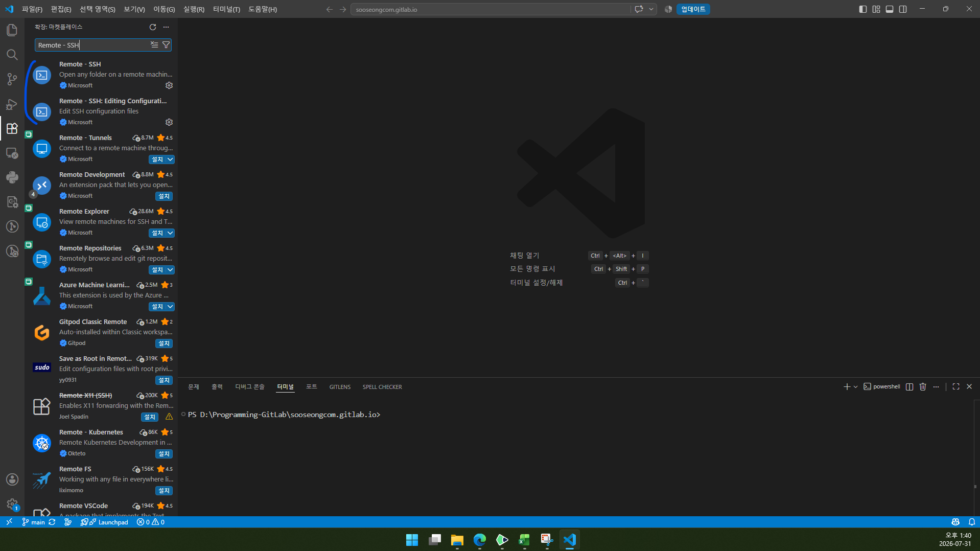Image resolution: width=980 pixels, height=551 pixels.
Task: Open extensions view more actions menu
Action: (166, 27)
